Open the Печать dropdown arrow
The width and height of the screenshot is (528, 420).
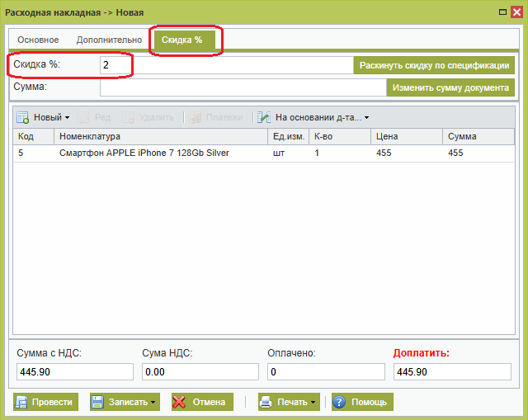[313, 403]
